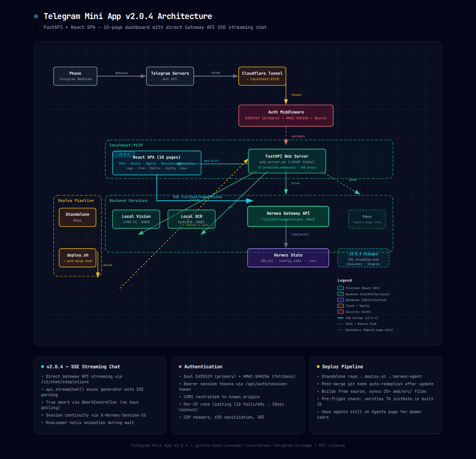Click the 'read/write' arrow label
The image size is (476, 459).
300,234
